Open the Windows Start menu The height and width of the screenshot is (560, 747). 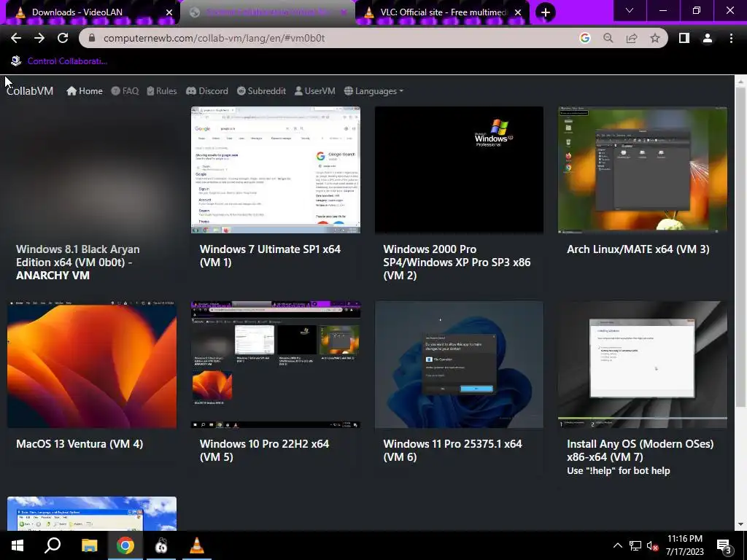[x=18, y=545]
